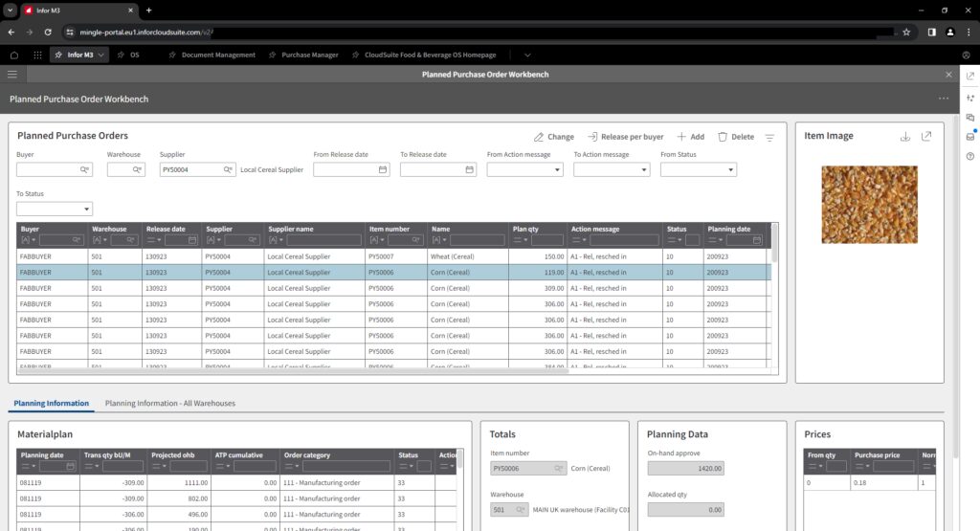Click the Infor app launcher grid icon

tap(37, 55)
